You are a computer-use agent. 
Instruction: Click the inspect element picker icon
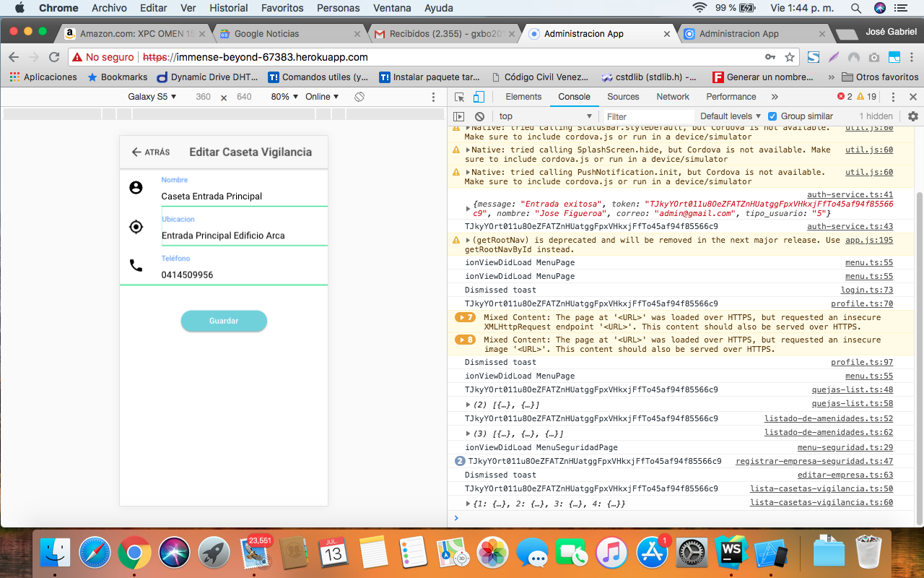pos(459,97)
